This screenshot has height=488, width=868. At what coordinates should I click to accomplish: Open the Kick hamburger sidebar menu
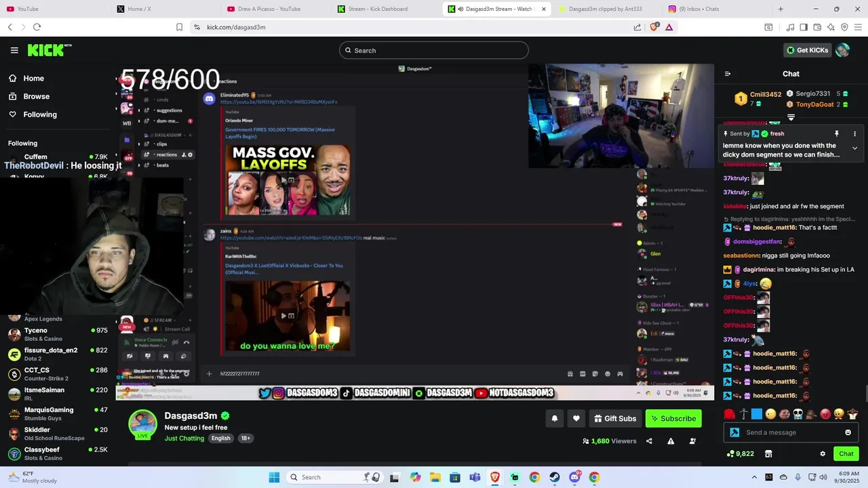[14, 50]
